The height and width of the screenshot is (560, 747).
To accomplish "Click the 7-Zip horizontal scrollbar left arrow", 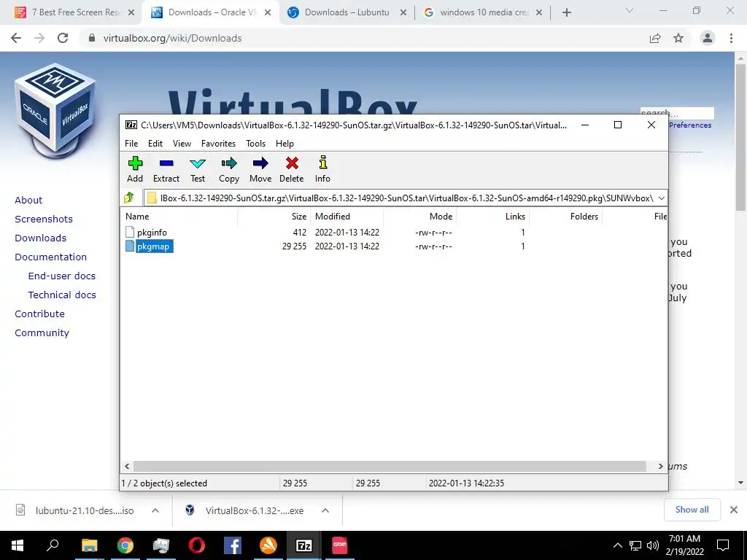I will click(x=127, y=466).
